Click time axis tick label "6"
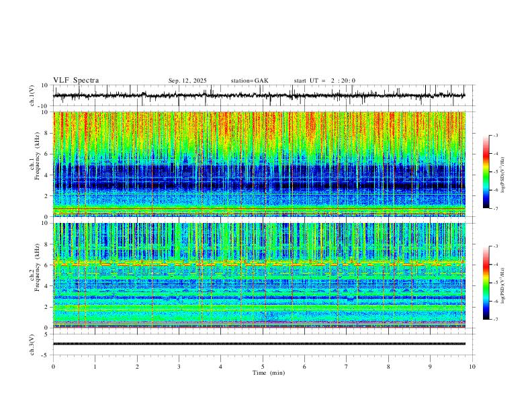The width and height of the screenshot is (532, 411). click(305, 367)
